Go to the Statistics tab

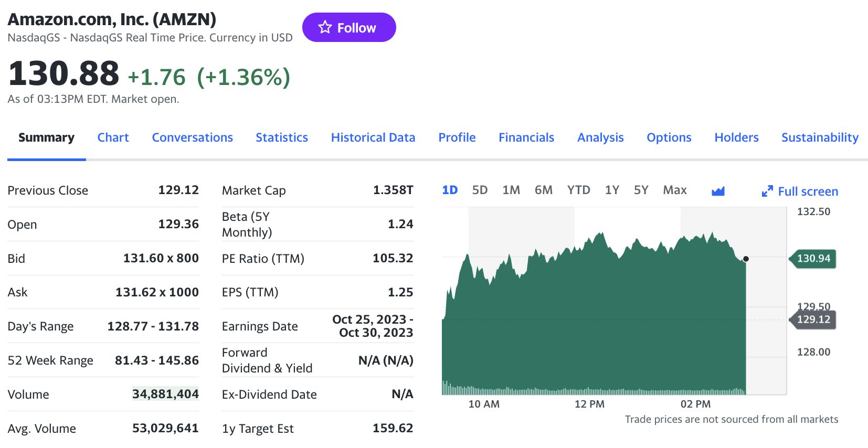point(282,137)
